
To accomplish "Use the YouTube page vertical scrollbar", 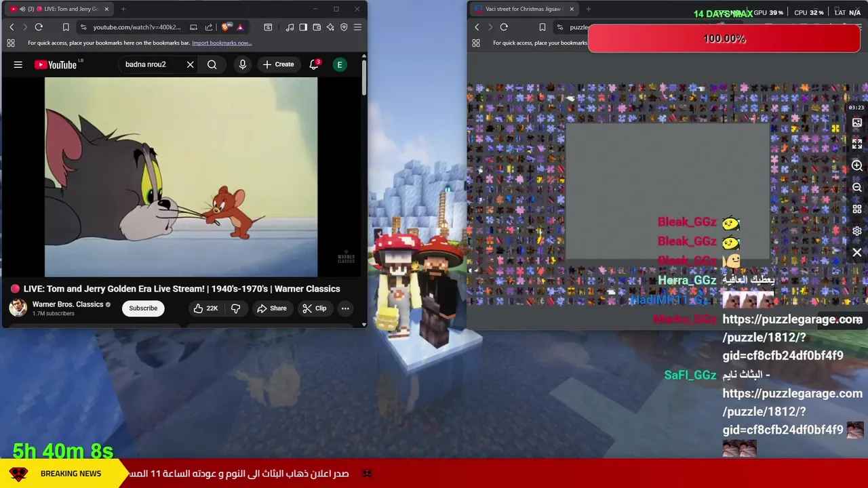I will pyautogui.click(x=363, y=78).
